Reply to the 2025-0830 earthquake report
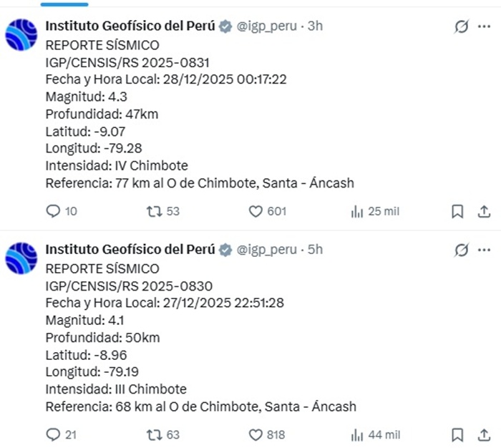 (53, 434)
